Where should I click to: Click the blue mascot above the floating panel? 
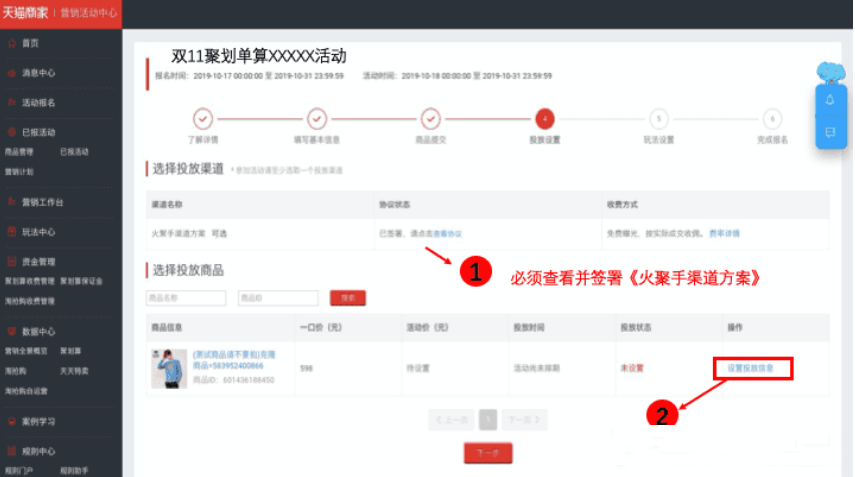coord(830,73)
